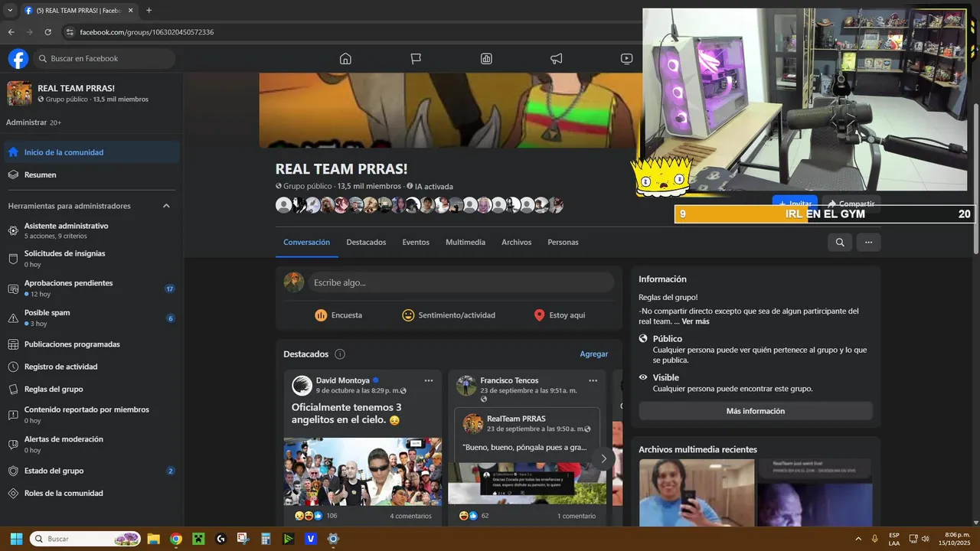View 4 comentarios on Montoya's post
This screenshot has height=551, width=980.
[410, 516]
